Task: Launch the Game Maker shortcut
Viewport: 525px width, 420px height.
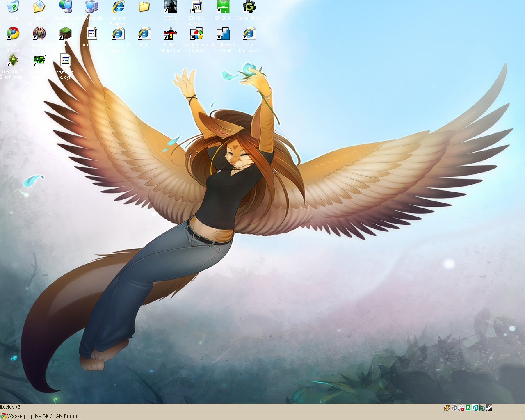Action: point(249,7)
